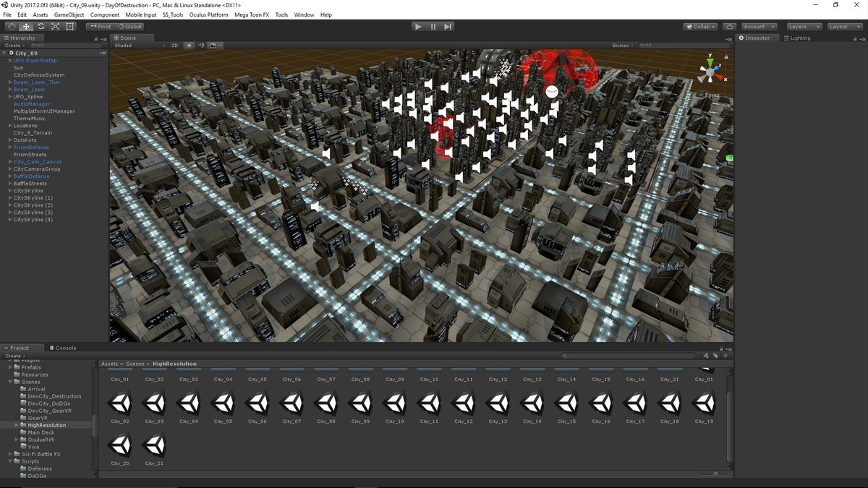Image resolution: width=868 pixels, height=488 pixels.
Task: Click Scenes in Project breadcrumb
Action: tap(135, 364)
